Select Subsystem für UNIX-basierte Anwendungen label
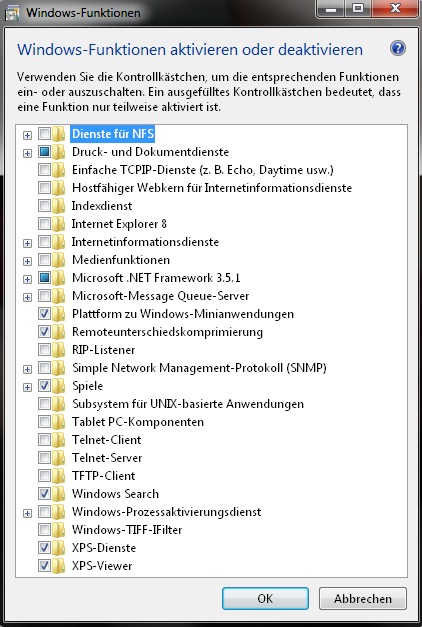Image resolution: width=422 pixels, height=627 pixels. 188,404
